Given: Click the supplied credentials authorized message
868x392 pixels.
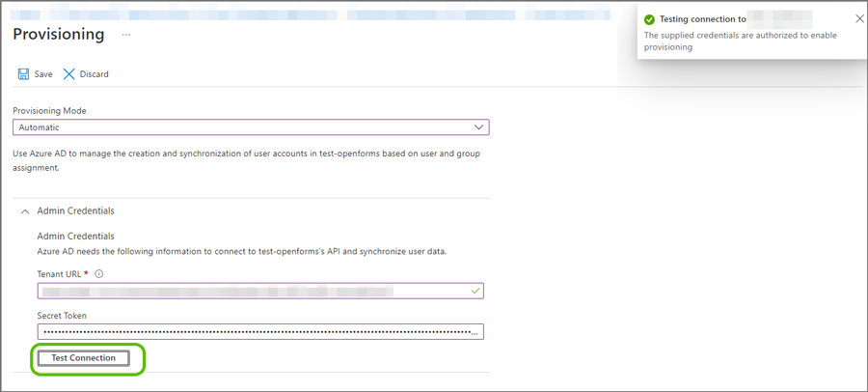Looking at the screenshot, I should tap(741, 41).
